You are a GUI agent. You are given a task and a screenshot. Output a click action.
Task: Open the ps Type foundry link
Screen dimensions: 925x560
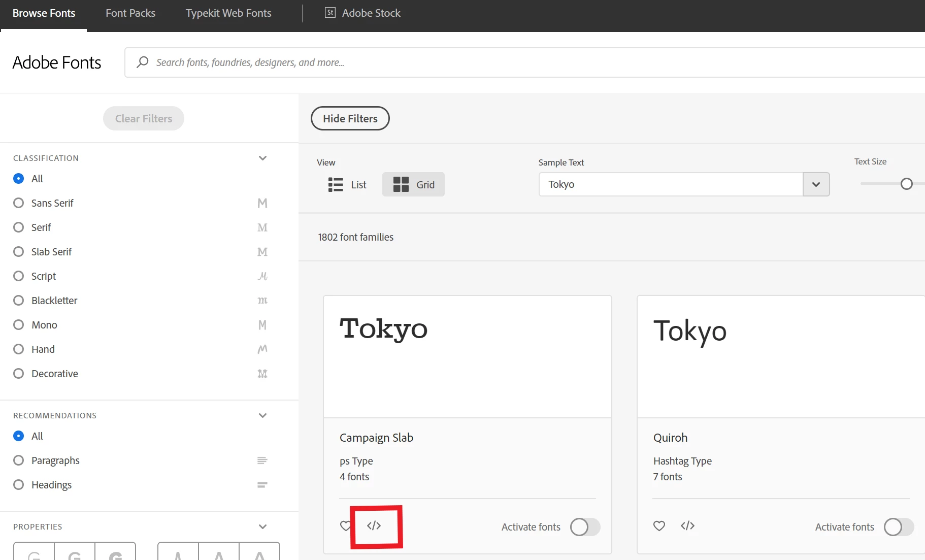(356, 461)
